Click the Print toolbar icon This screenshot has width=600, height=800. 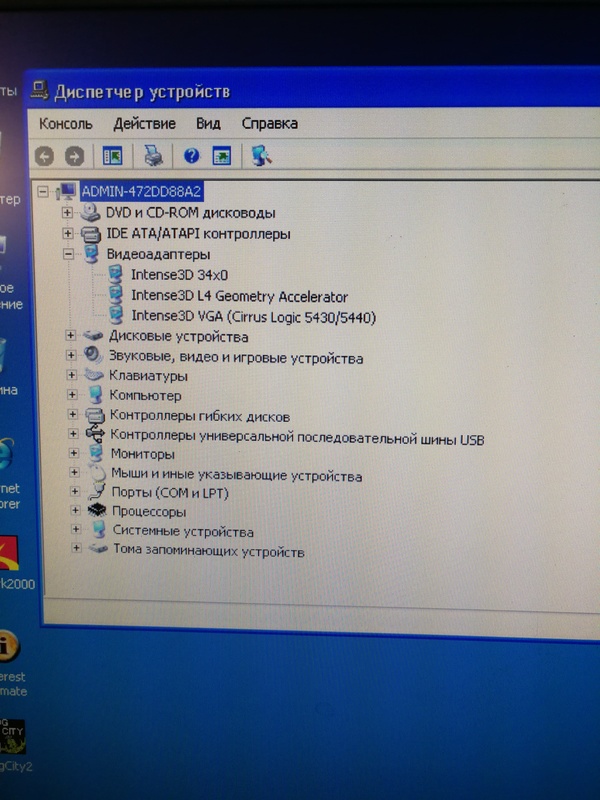pyautogui.click(x=154, y=156)
